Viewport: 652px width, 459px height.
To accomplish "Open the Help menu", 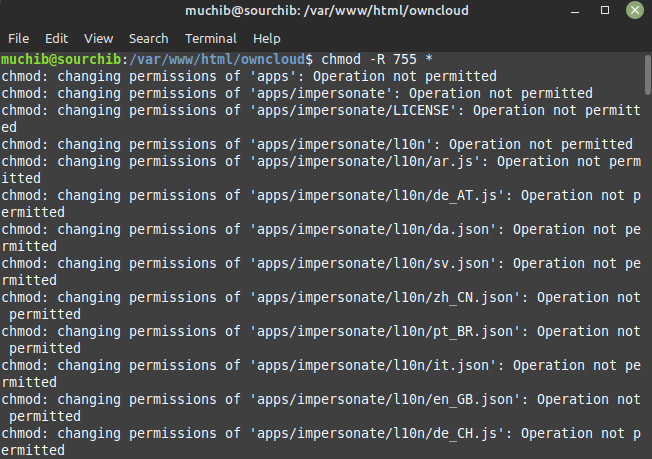I will (x=267, y=39).
